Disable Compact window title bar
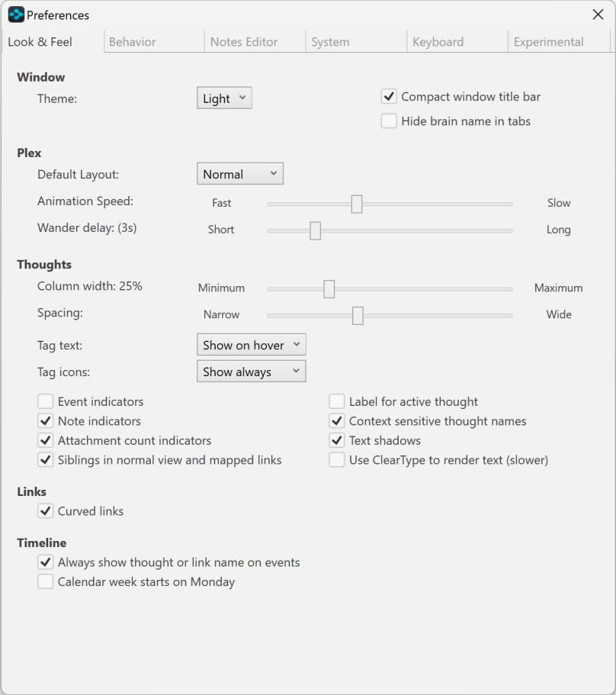This screenshot has height=695, width=616. pyautogui.click(x=389, y=97)
